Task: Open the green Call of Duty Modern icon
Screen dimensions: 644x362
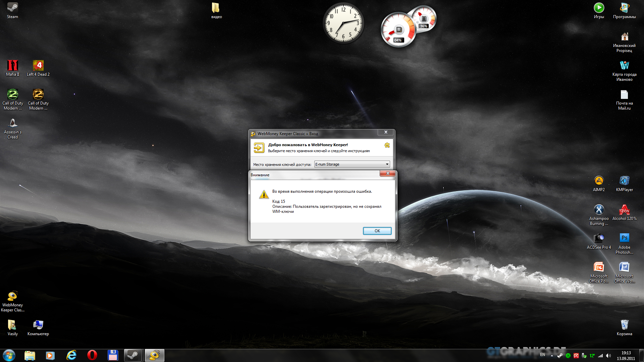Action: click(13, 99)
